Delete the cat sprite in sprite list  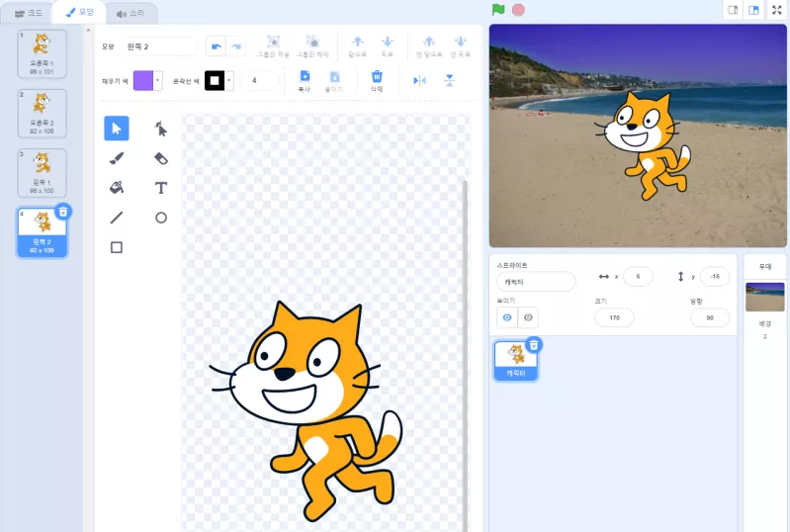pyautogui.click(x=534, y=344)
